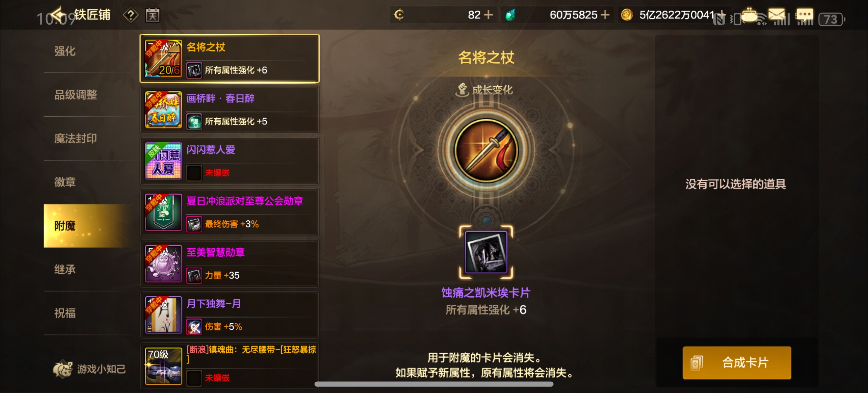The height and width of the screenshot is (393, 868).
Task: Open 游戏小知己 assistant
Action: pyautogui.click(x=89, y=369)
